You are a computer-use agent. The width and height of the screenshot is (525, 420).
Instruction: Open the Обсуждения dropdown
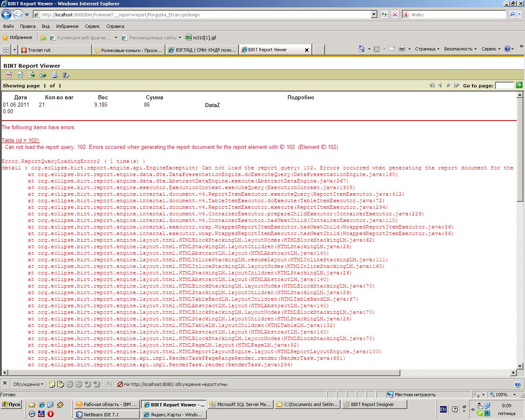(x=28, y=384)
